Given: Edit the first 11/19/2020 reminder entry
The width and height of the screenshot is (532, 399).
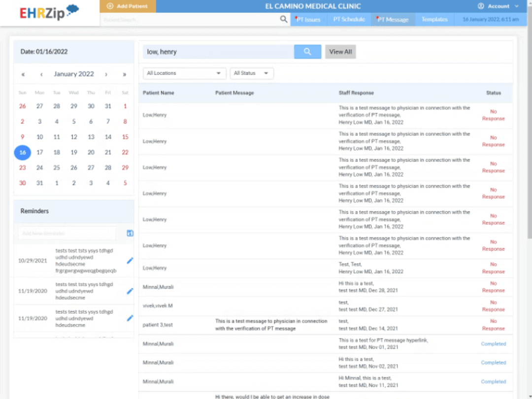Looking at the screenshot, I should click(x=130, y=291).
